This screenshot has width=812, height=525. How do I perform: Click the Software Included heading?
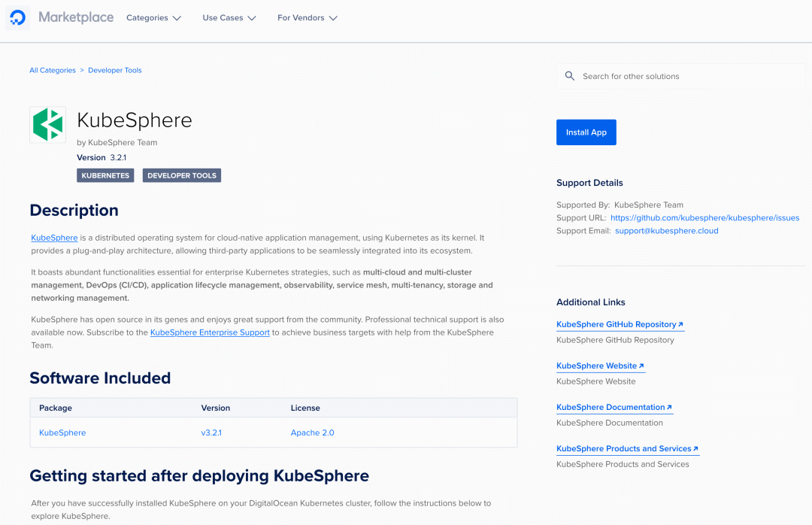pos(100,378)
